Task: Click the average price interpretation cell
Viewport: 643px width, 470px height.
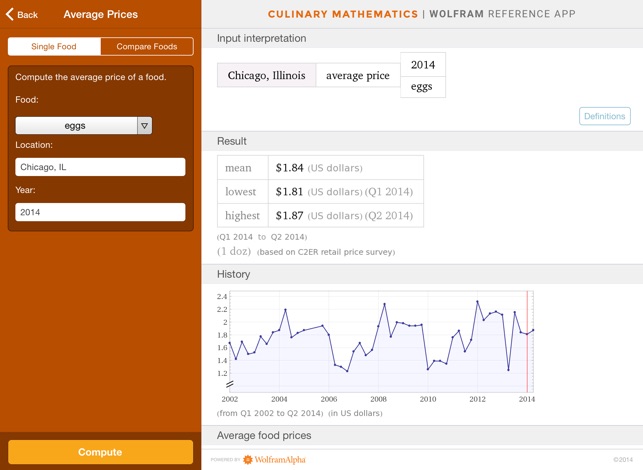Action: [x=358, y=75]
